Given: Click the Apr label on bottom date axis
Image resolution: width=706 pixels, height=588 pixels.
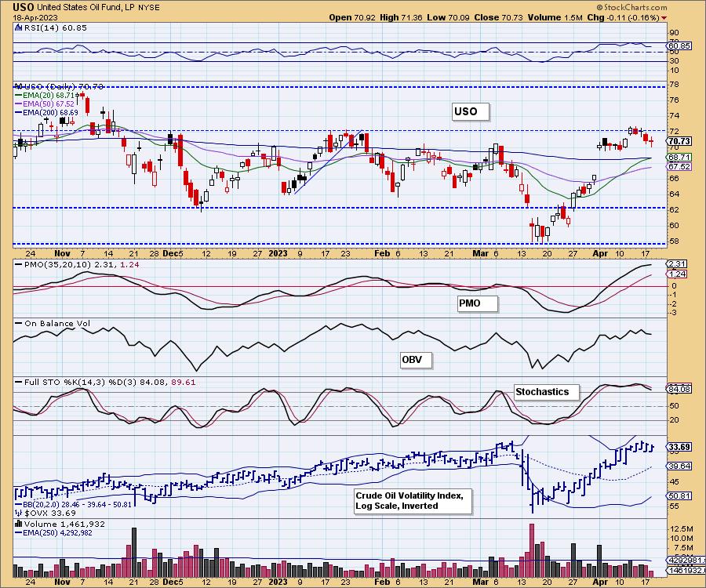Looking at the screenshot, I should [x=600, y=582].
